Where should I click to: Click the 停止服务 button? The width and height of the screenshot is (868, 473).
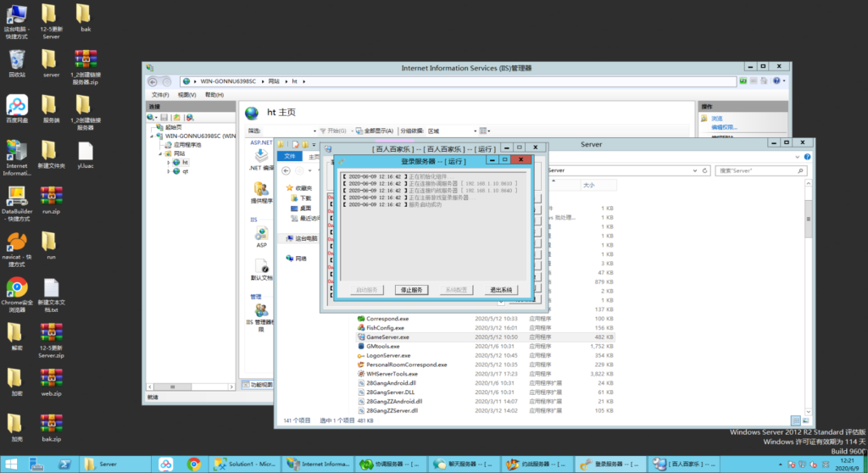(411, 290)
